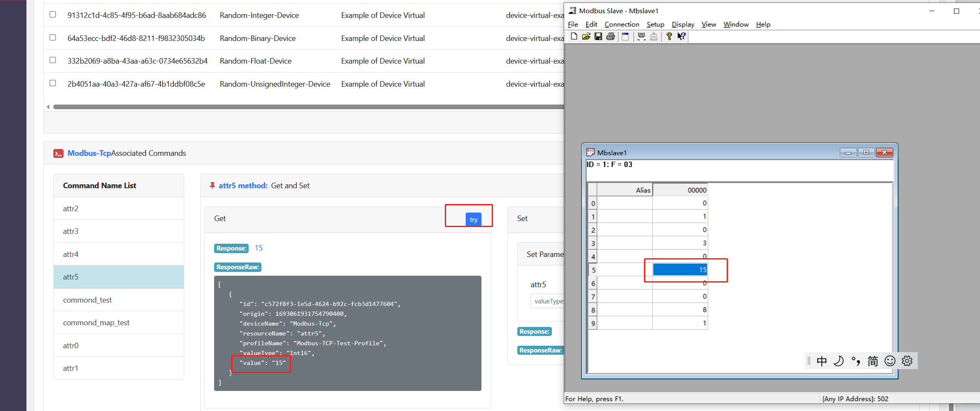Print the Modbus Slave definition

(611, 36)
